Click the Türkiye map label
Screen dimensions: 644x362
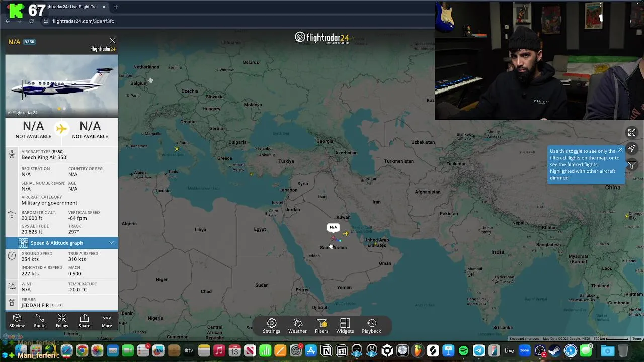[x=286, y=161]
